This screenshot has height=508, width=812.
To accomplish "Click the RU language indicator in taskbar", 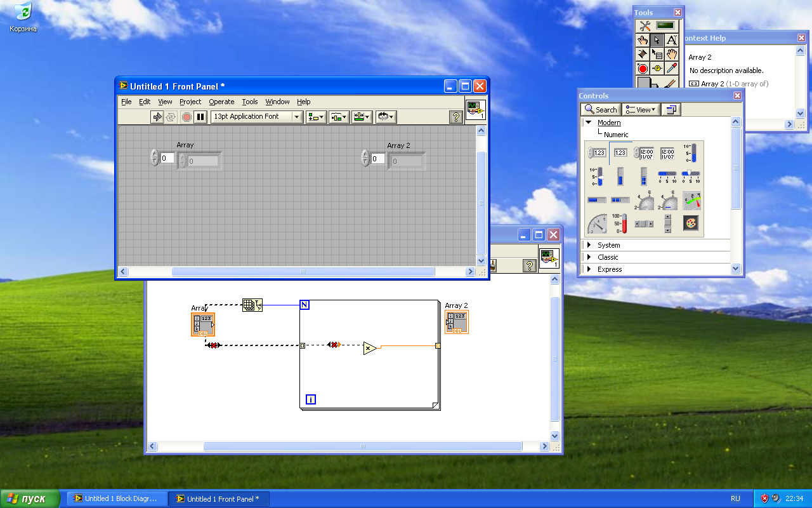I will 735,499.
